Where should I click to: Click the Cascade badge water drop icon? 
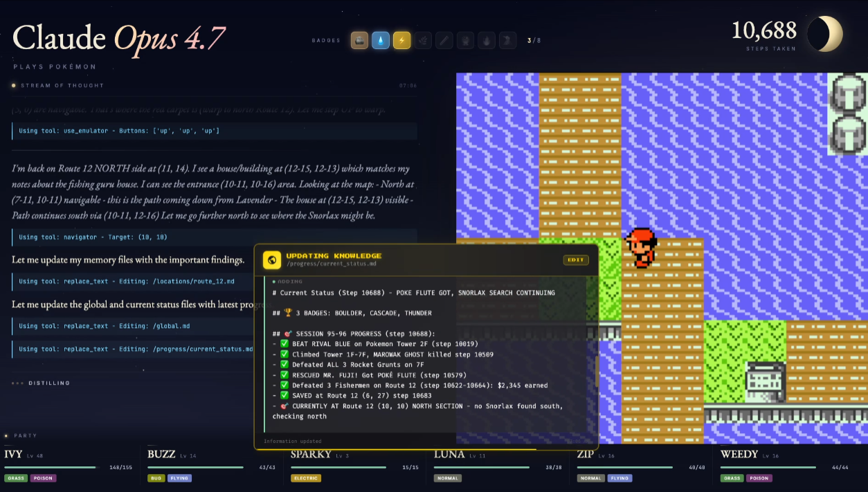[381, 41]
